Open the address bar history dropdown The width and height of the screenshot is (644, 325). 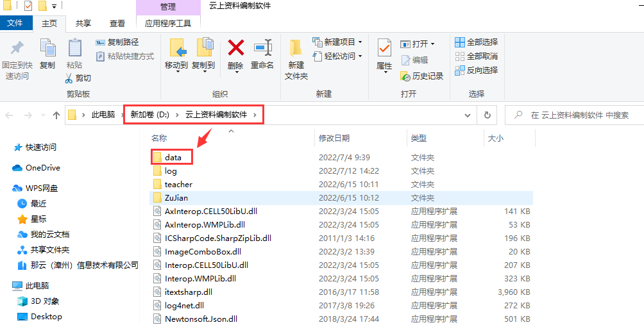468,115
